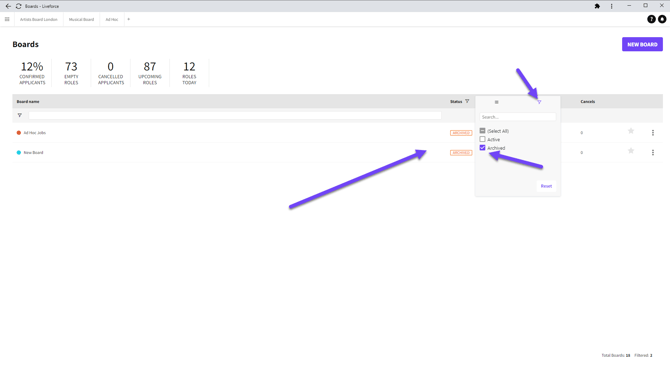Open the three-dot menu for New Board
Screen dimensions: 670x373
click(652, 153)
